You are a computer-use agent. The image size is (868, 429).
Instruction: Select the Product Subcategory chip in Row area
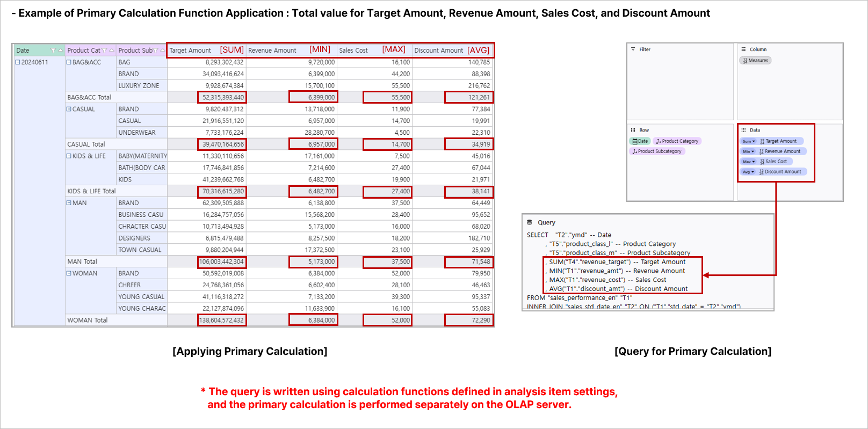[x=657, y=151]
